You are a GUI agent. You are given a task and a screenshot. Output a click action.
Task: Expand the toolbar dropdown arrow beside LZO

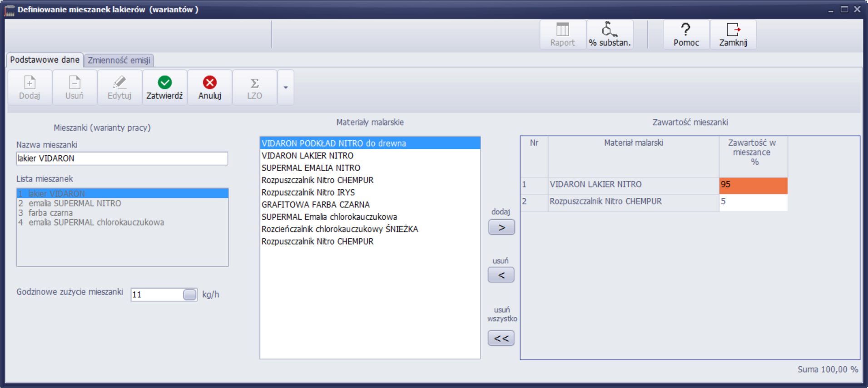click(x=286, y=88)
